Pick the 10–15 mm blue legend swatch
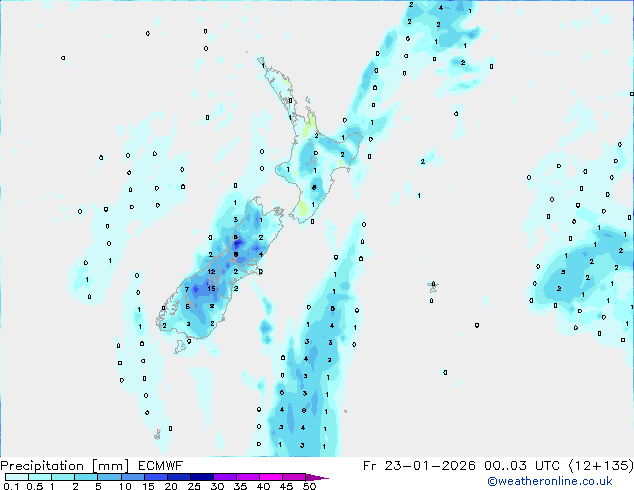This screenshot has width=634, height=490. point(132,477)
